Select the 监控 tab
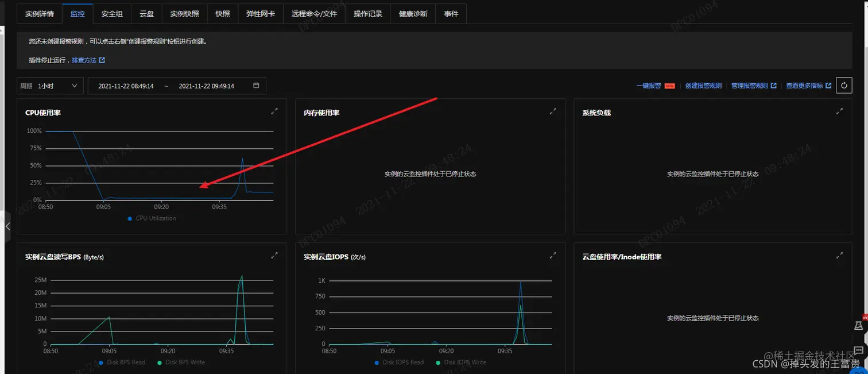Image resolution: width=868 pixels, height=374 pixels. point(77,14)
